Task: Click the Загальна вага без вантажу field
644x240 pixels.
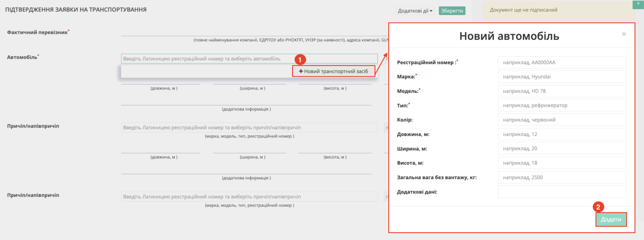Action: point(562,178)
